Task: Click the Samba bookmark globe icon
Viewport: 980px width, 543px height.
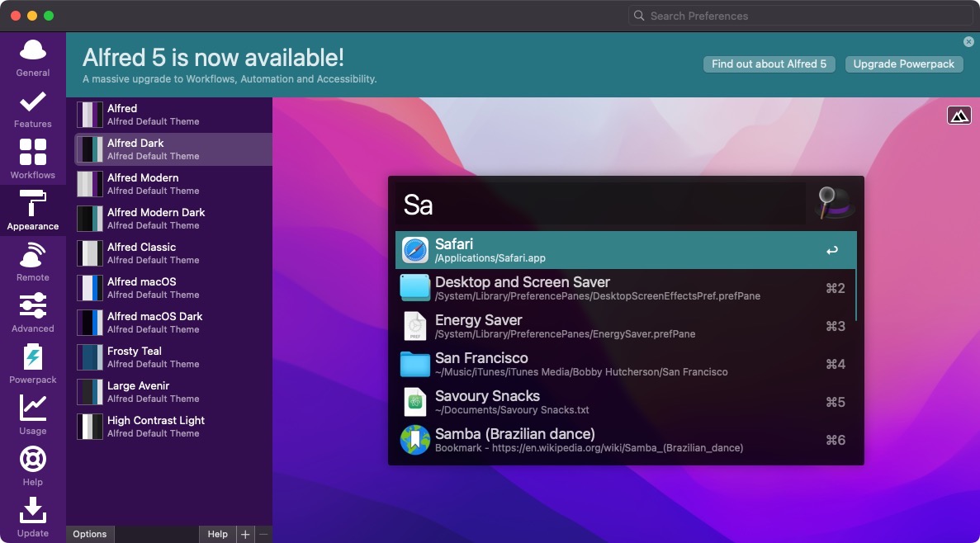Action: click(x=415, y=440)
